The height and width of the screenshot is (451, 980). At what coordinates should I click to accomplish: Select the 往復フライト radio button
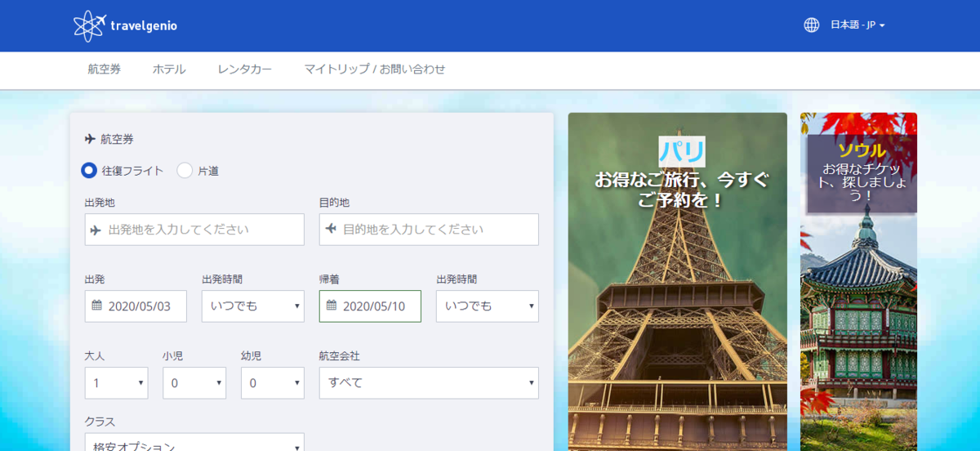[89, 171]
